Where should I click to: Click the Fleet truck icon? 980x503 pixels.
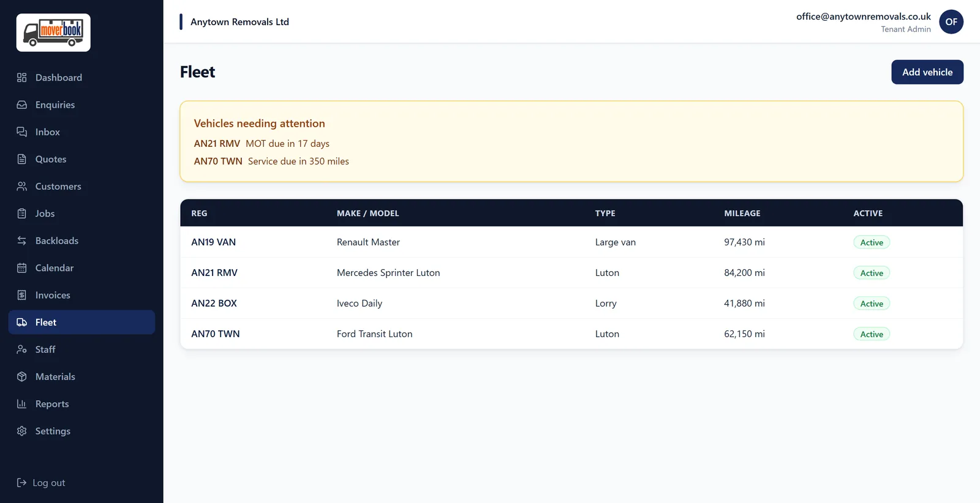pyautogui.click(x=22, y=322)
